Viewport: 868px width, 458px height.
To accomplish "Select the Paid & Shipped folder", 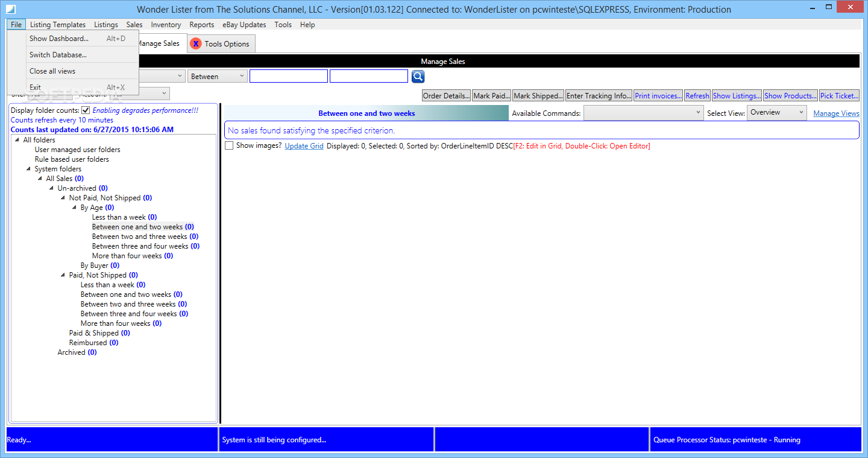I will pyautogui.click(x=99, y=333).
